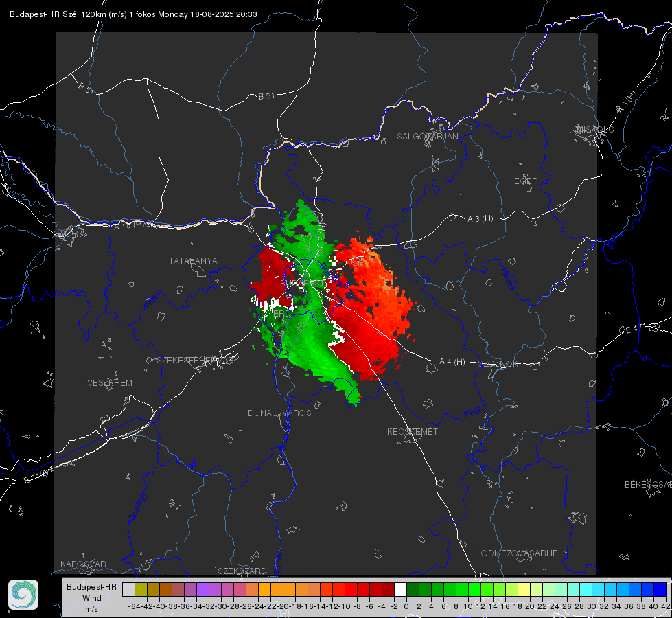672x618 pixels.
Task: Click the KECSKEMET city label
Action: pos(413,432)
